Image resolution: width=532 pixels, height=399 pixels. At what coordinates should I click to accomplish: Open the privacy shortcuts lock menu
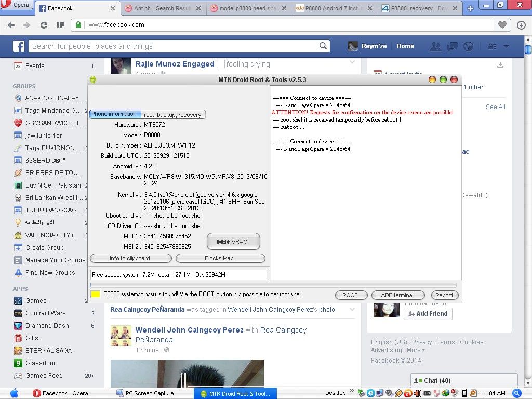click(491, 46)
